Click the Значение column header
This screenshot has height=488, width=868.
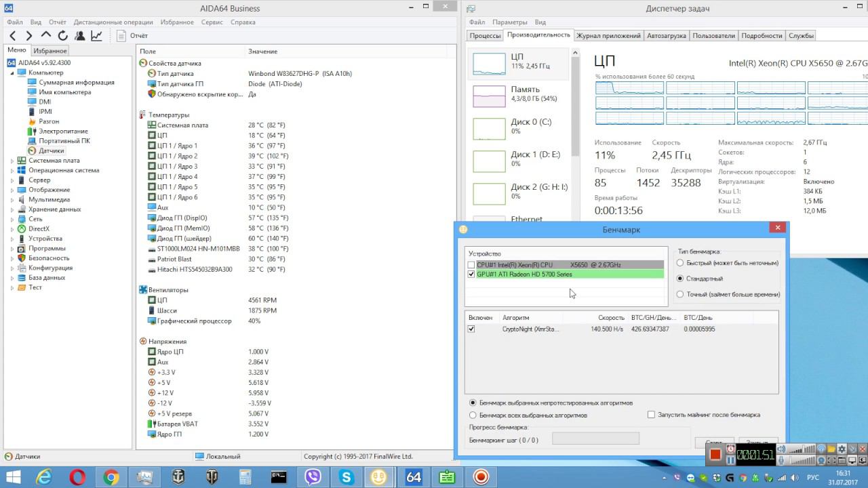coord(351,52)
